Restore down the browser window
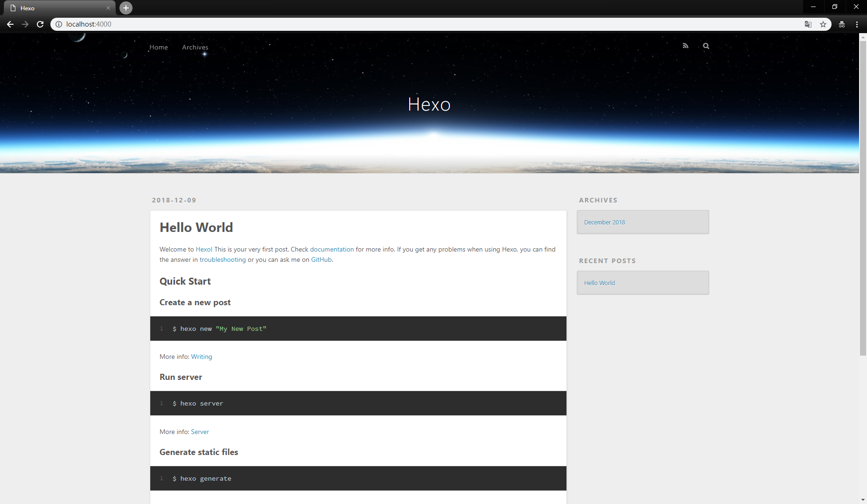This screenshot has width=867, height=504. tap(835, 7)
